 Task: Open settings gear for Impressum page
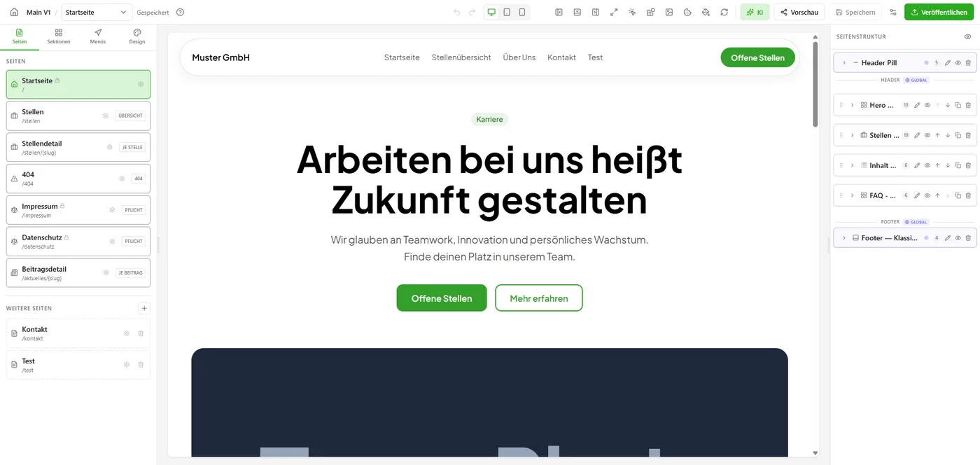tap(112, 209)
